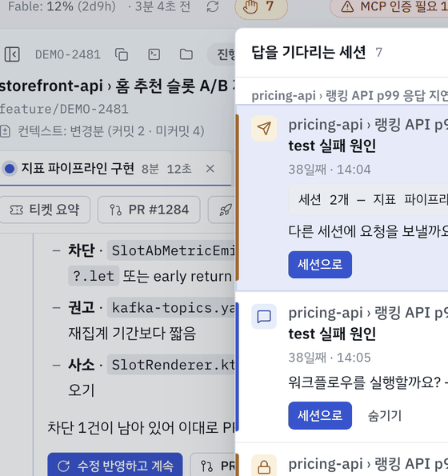This screenshot has height=476, width=448.
Task: Open the terminal icon
Action: coord(154,54)
